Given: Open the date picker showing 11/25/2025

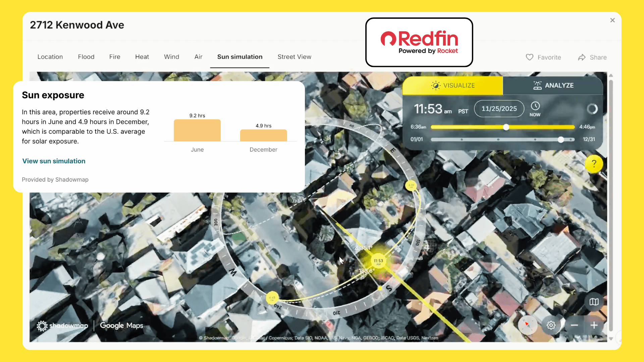Looking at the screenshot, I should 499,109.
